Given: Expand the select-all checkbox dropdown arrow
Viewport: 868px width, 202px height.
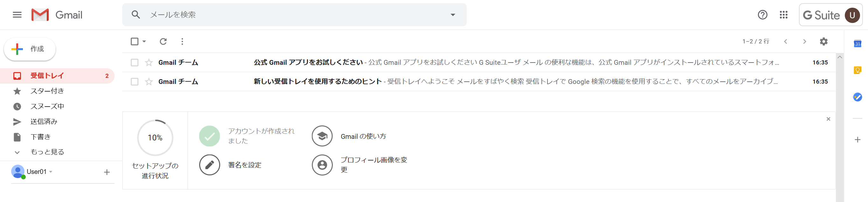Looking at the screenshot, I should tap(144, 41).
